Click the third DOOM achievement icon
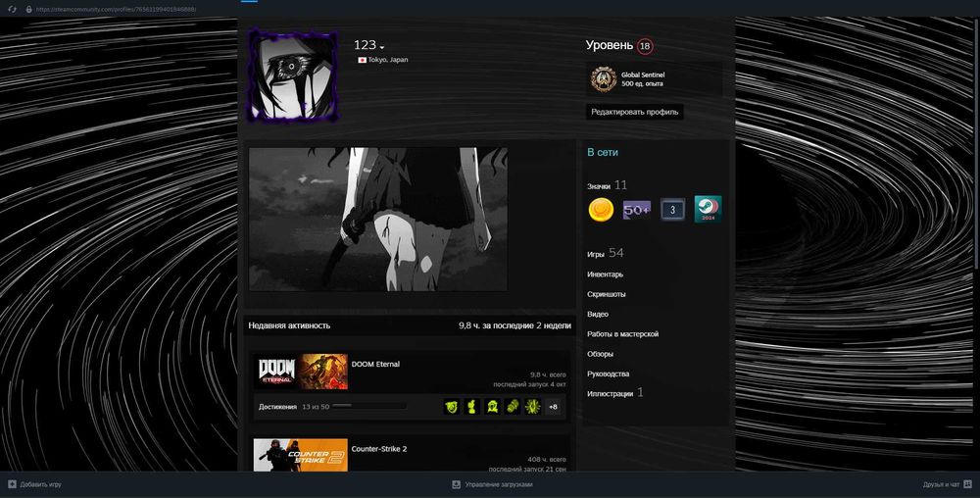980x498 pixels. coord(492,407)
